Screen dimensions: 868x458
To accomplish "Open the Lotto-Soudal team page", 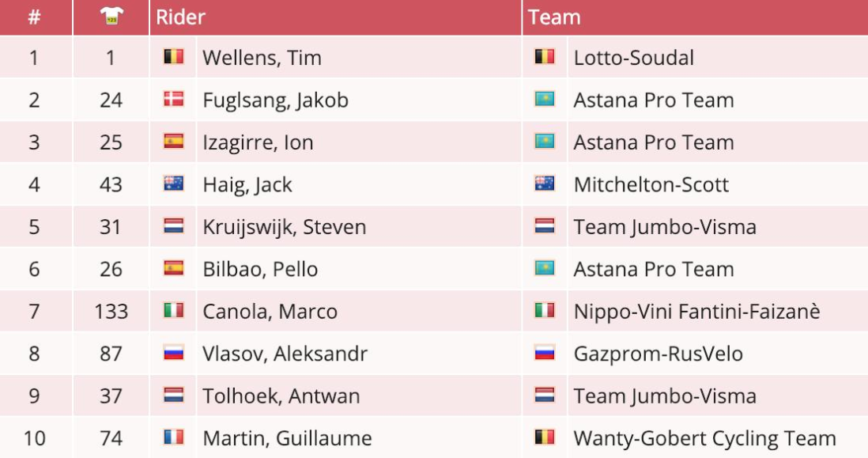I will (634, 58).
